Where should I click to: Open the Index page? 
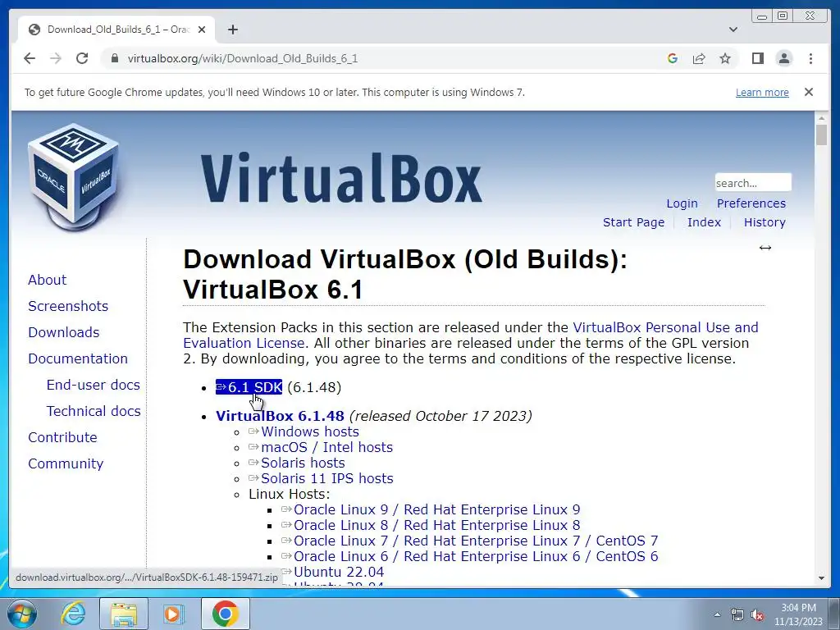pos(704,222)
